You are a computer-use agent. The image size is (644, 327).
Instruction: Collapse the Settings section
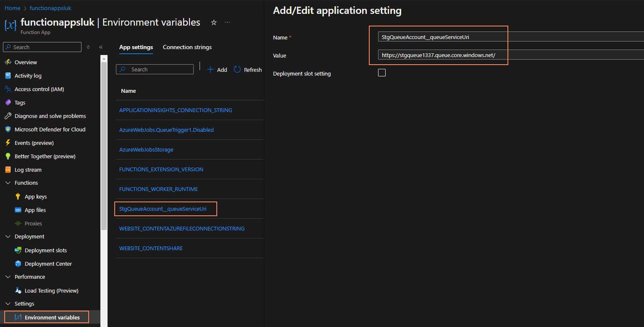[8, 304]
